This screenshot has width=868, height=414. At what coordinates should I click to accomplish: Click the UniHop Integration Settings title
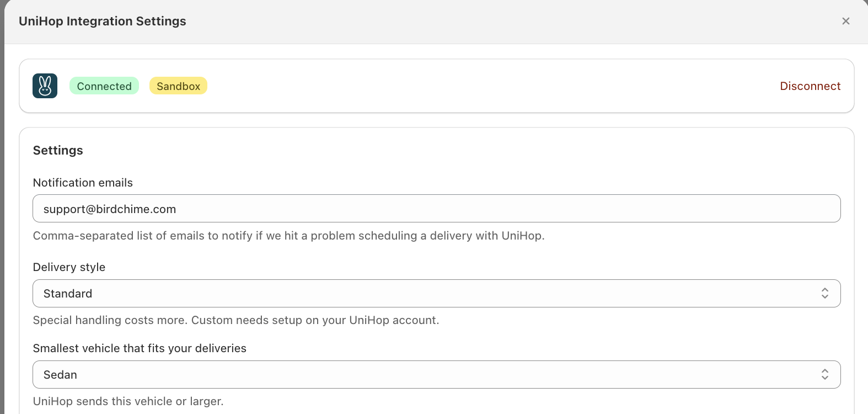tap(103, 21)
